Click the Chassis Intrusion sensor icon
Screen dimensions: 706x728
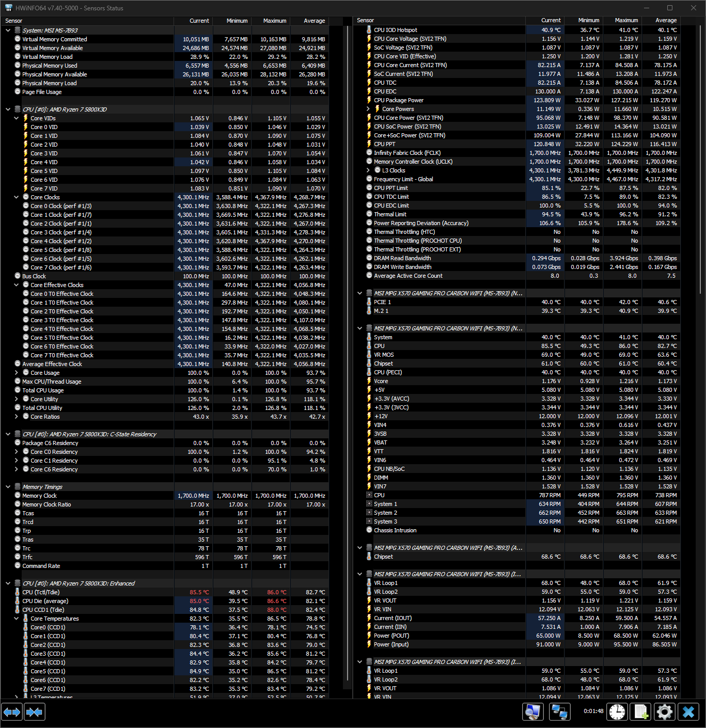click(369, 530)
